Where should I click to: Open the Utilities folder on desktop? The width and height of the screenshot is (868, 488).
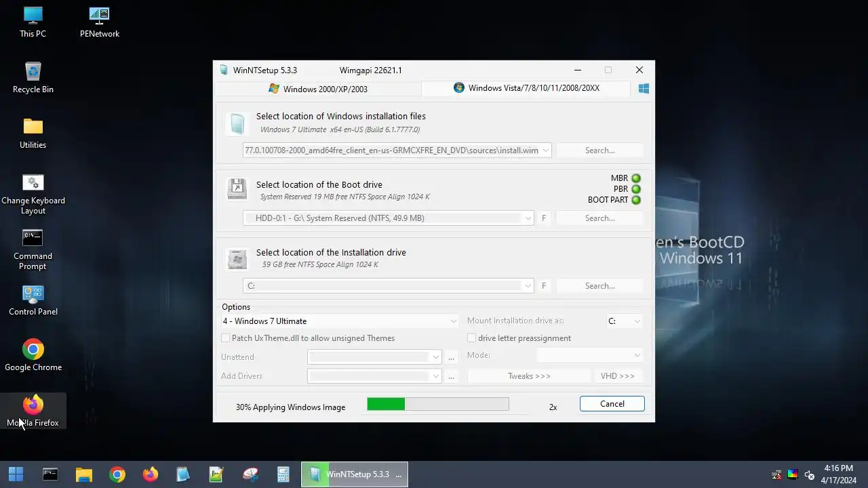pyautogui.click(x=33, y=133)
